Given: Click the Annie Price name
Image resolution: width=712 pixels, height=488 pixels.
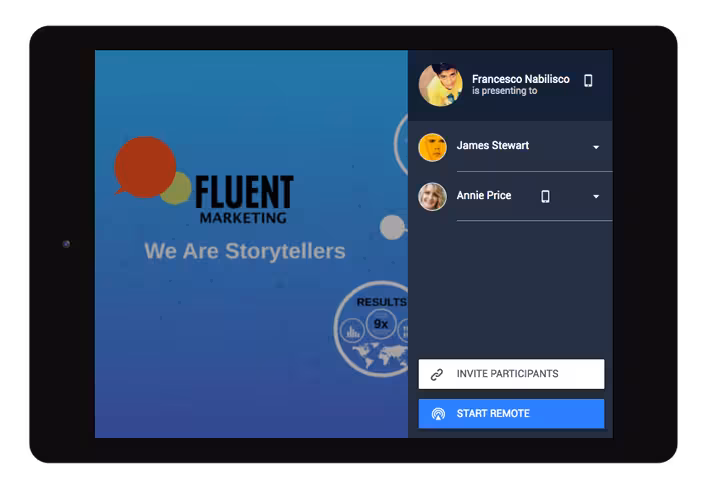Looking at the screenshot, I should click(484, 195).
